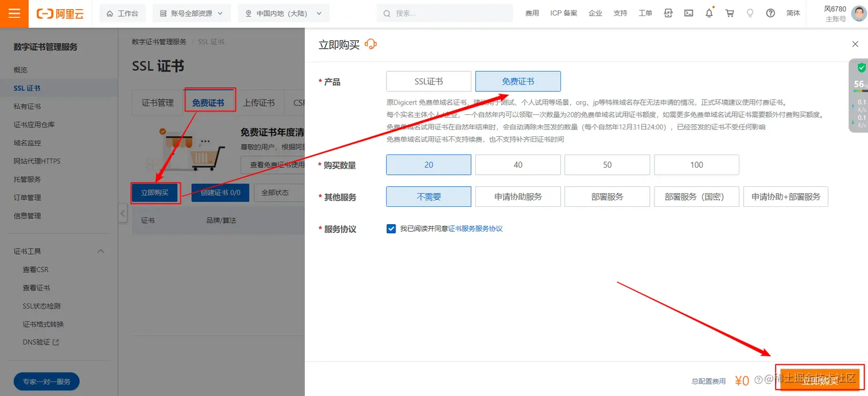Viewport: 868px width, 396px height.
Task: Open the help question mark icon
Action: point(770,13)
